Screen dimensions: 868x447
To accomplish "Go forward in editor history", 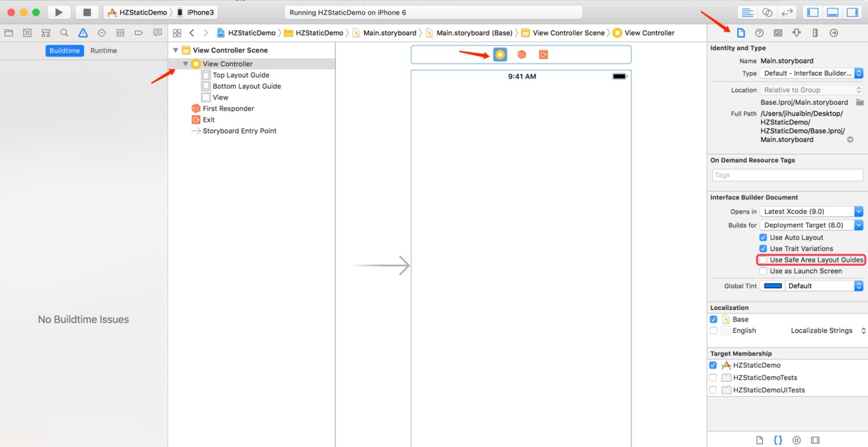I will [x=206, y=33].
